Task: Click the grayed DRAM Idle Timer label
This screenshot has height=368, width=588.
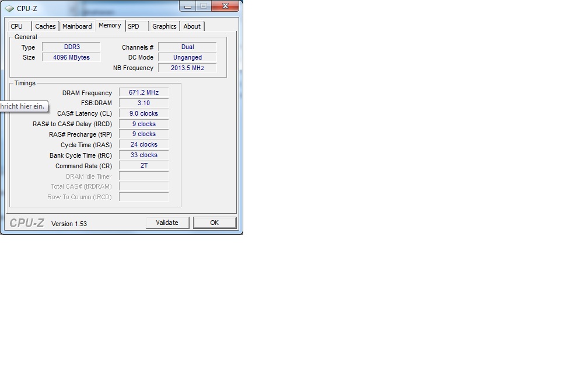Action: [89, 176]
